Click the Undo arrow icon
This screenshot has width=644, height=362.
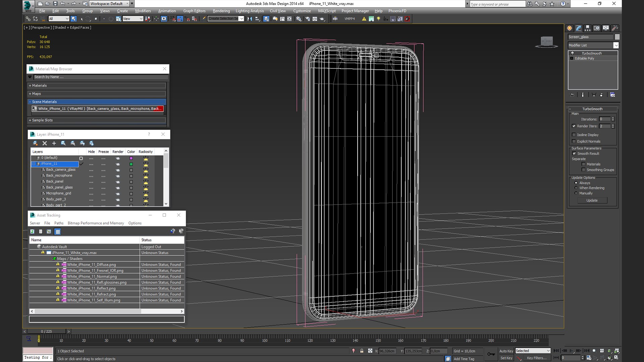pyautogui.click(x=63, y=4)
